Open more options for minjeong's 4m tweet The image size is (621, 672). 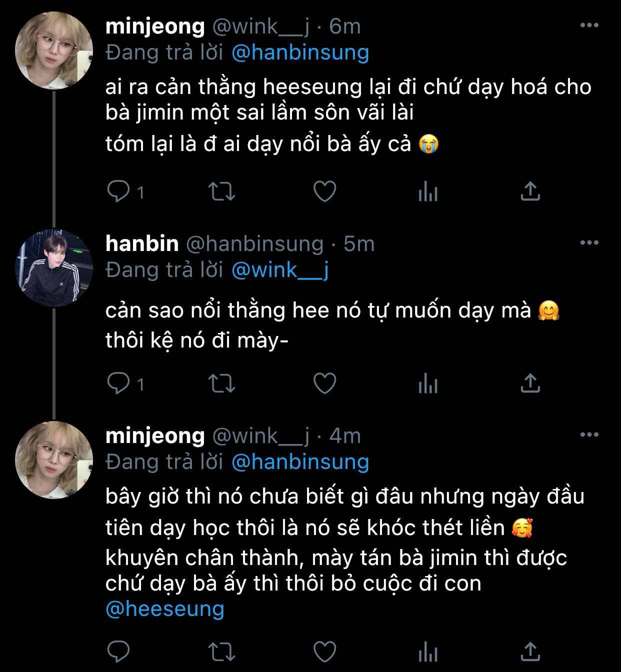(589, 435)
